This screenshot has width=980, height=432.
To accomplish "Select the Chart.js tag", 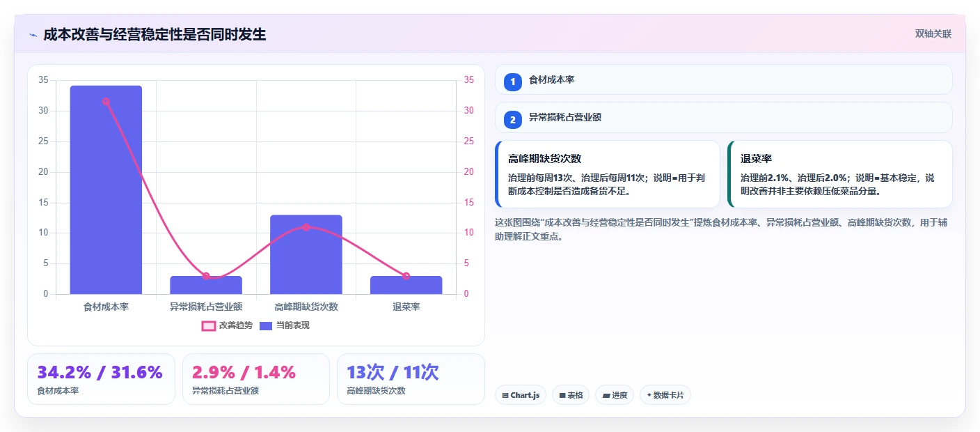I will (x=521, y=395).
